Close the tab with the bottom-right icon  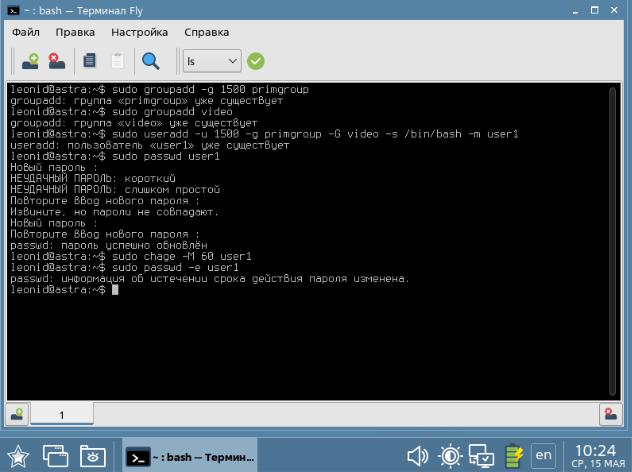pyautogui.click(x=610, y=414)
